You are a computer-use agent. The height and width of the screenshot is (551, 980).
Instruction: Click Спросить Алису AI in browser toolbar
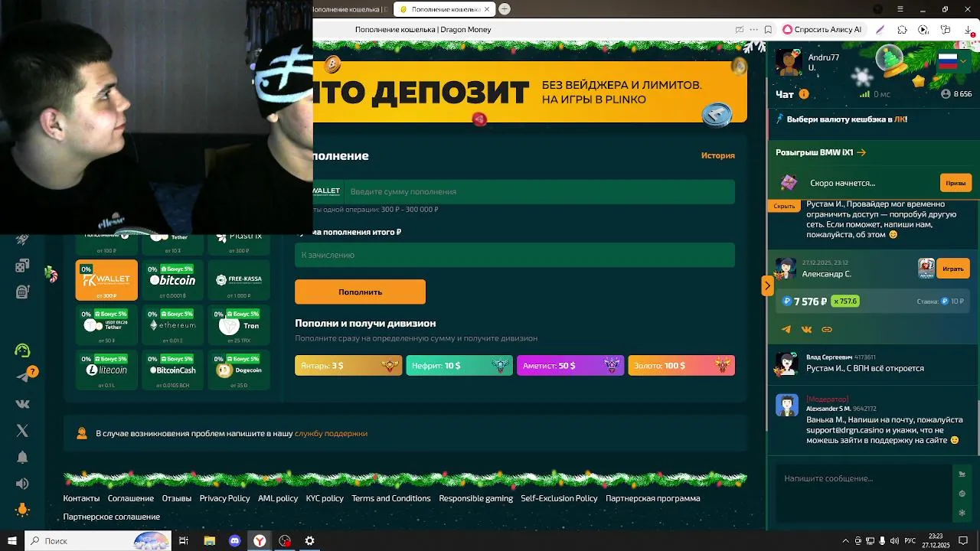click(822, 30)
